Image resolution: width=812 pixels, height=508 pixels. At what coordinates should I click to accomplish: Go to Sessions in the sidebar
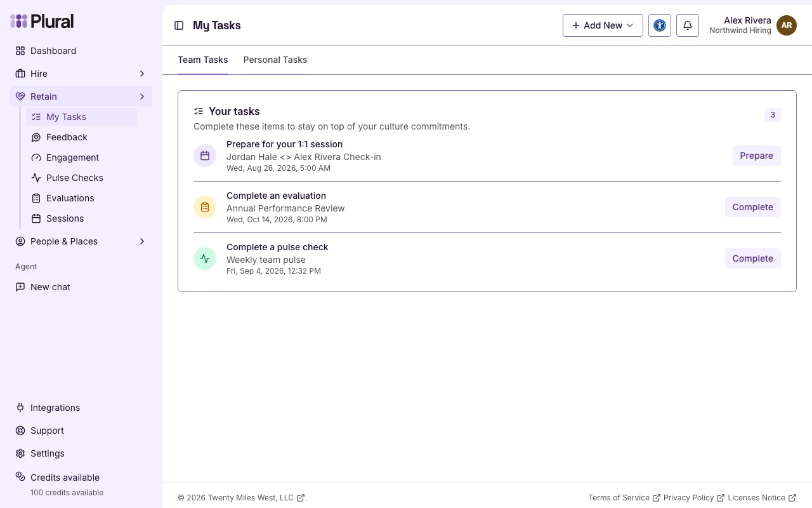point(81,218)
